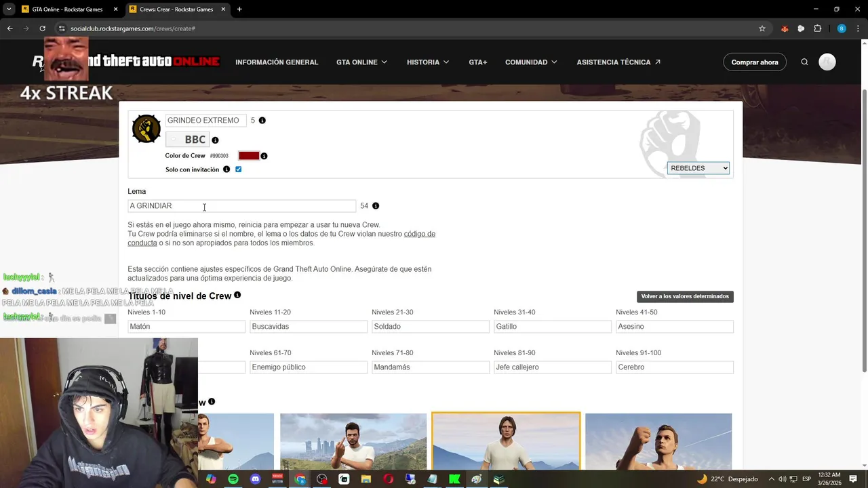The width and height of the screenshot is (868, 488).
Task: Open the Social Club profile avatar
Action: tap(827, 62)
